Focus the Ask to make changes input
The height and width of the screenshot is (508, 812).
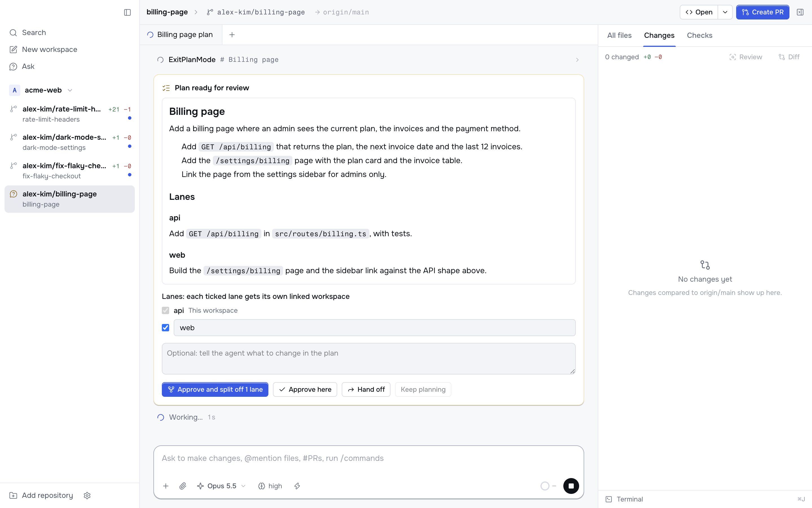tap(368, 459)
